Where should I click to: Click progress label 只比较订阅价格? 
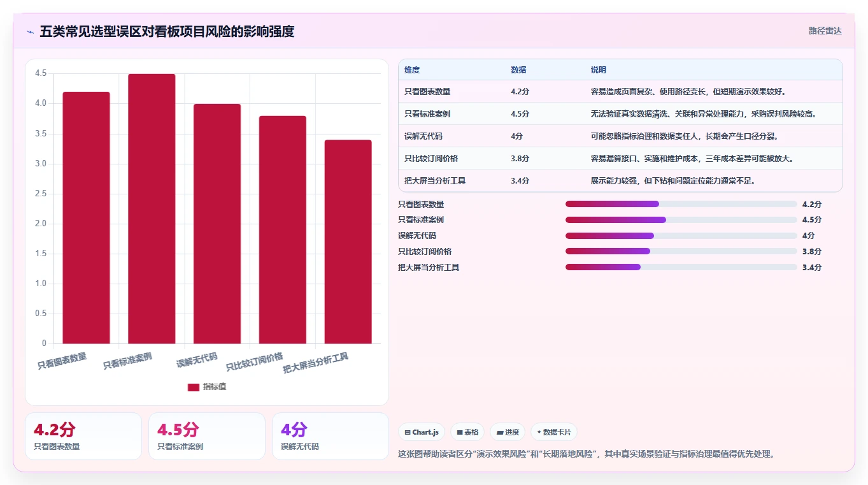(425, 251)
